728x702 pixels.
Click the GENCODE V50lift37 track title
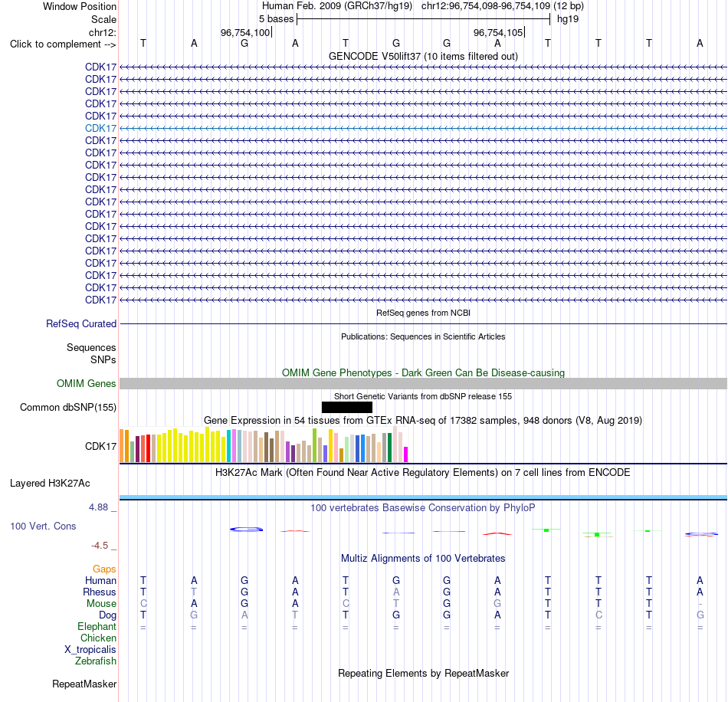[x=423, y=56]
